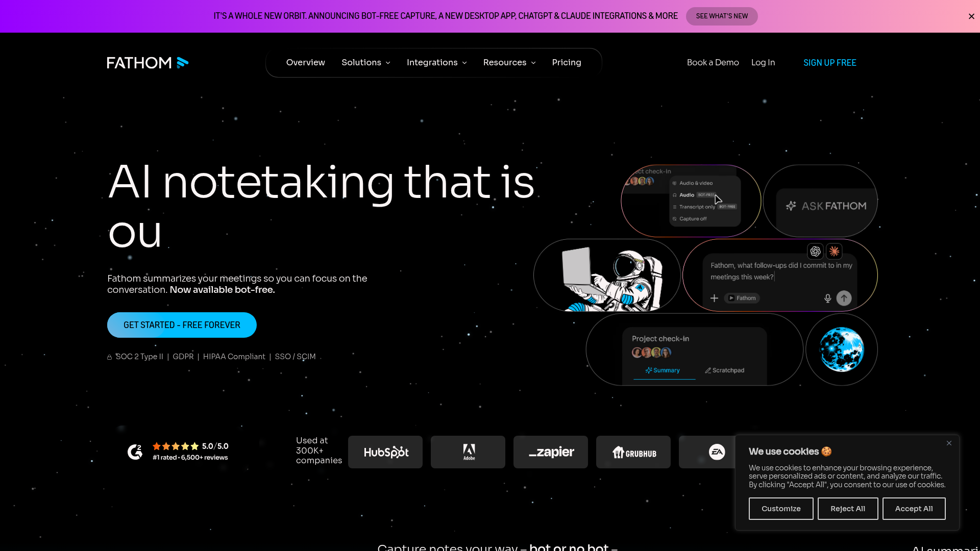This screenshot has height=551, width=980.
Task: Click the '#1 rated · 6,500+ reviews' text
Action: tap(190, 458)
